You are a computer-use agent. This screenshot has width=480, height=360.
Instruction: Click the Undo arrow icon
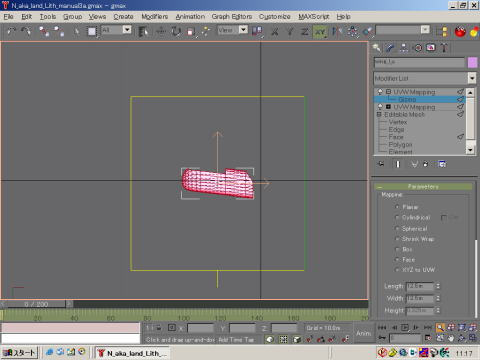[x=11, y=31]
